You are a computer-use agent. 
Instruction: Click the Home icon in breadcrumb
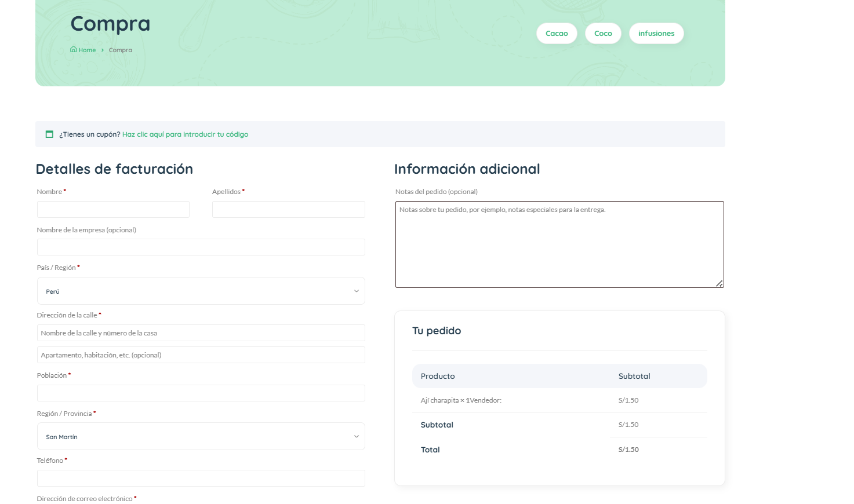coord(74,49)
